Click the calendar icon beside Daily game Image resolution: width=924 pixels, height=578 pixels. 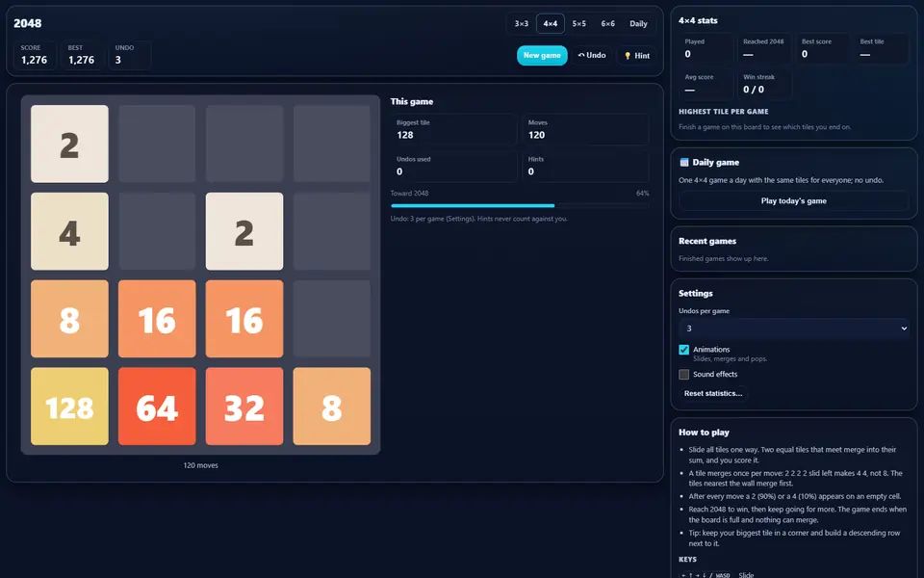click(684, 162)
